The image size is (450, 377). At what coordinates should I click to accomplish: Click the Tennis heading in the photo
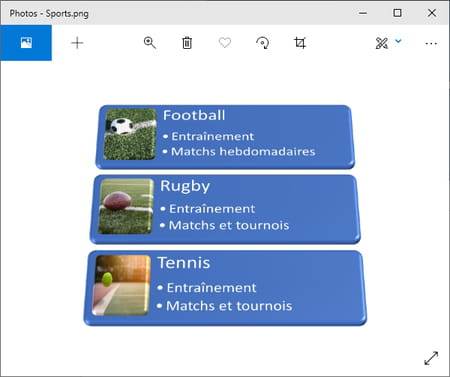click(184, 263)
